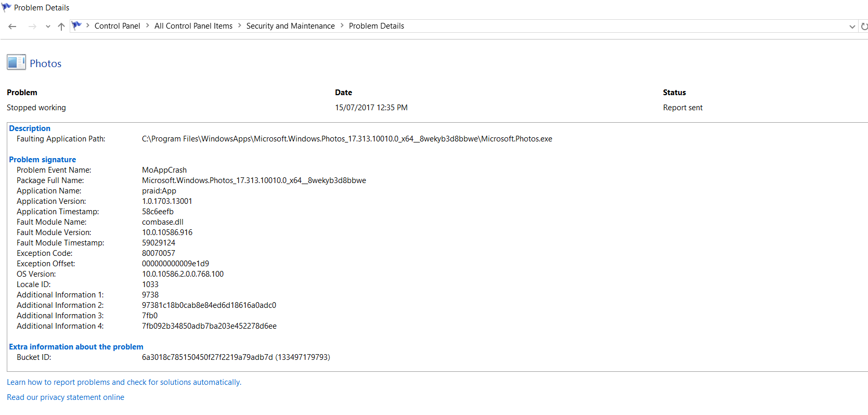Click application timestamp '58c6eefb'

[158, 212]
